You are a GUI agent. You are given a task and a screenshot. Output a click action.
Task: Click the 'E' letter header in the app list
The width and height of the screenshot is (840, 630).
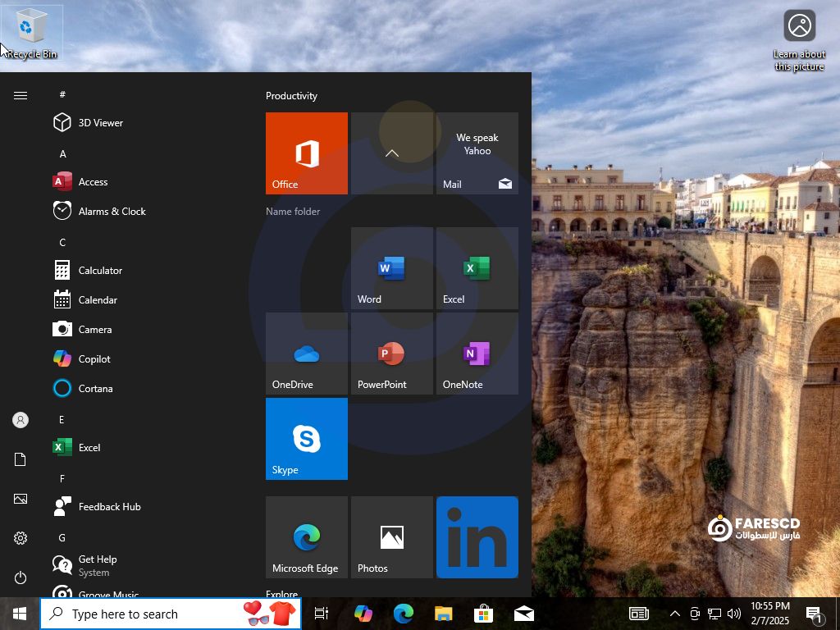62,419
